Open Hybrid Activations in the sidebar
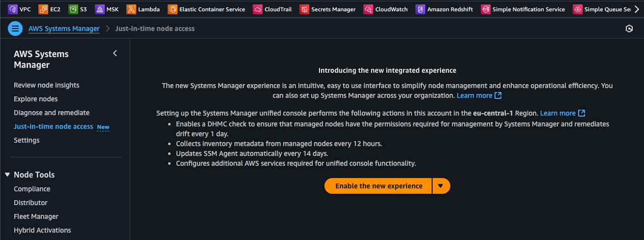 click(42, 230)
